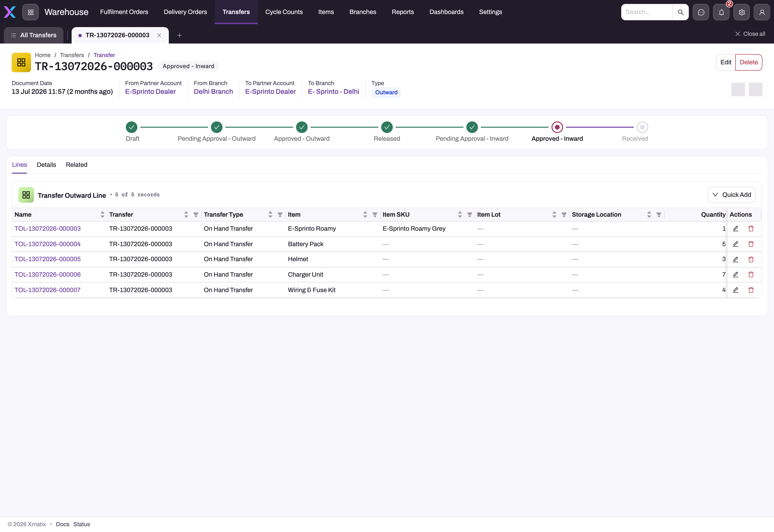Image resolution: width=774 pixels, height=532 pixels.
Task: Delete the Charger Unit line
Action: [x=751, y=275]
